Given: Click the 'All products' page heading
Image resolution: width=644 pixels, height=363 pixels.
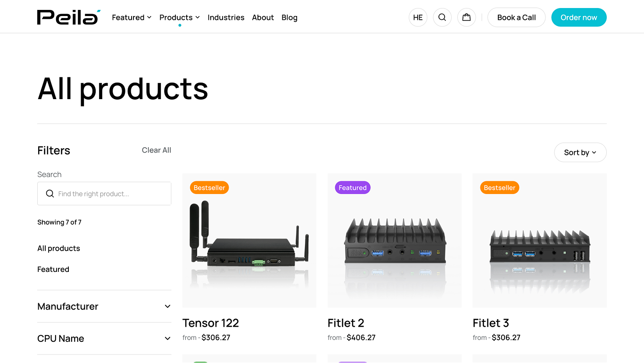Looking at the screenshot, I should click(123, 89).
